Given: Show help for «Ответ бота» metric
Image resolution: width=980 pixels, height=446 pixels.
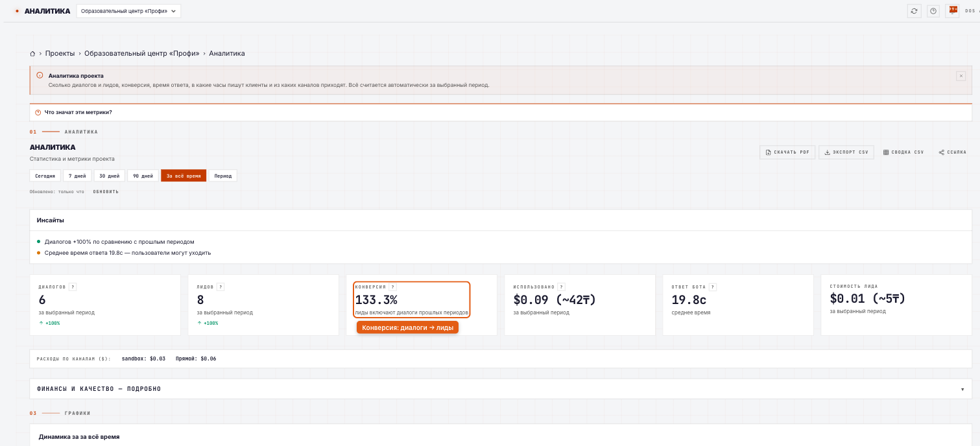Looking at the screenshot, I should click(x=713, y=287).
